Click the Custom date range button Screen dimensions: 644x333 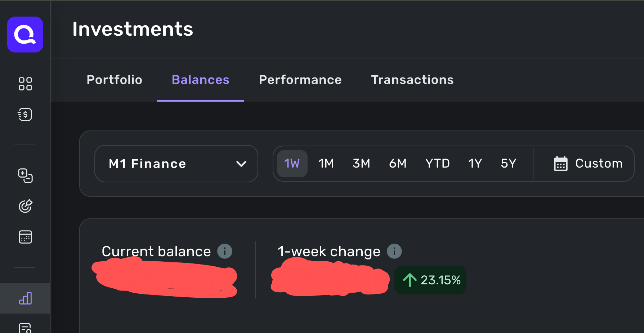coord(588,164)
